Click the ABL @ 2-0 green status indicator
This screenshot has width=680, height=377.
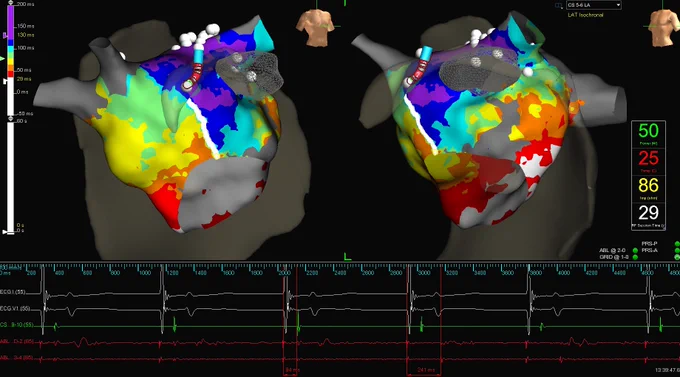(635, 251)
